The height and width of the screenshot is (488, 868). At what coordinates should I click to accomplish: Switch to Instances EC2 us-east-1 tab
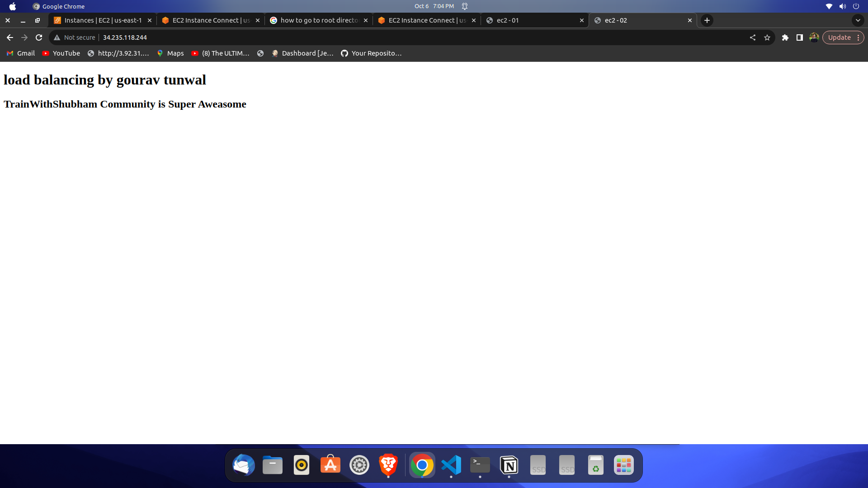tap(103, 20)
